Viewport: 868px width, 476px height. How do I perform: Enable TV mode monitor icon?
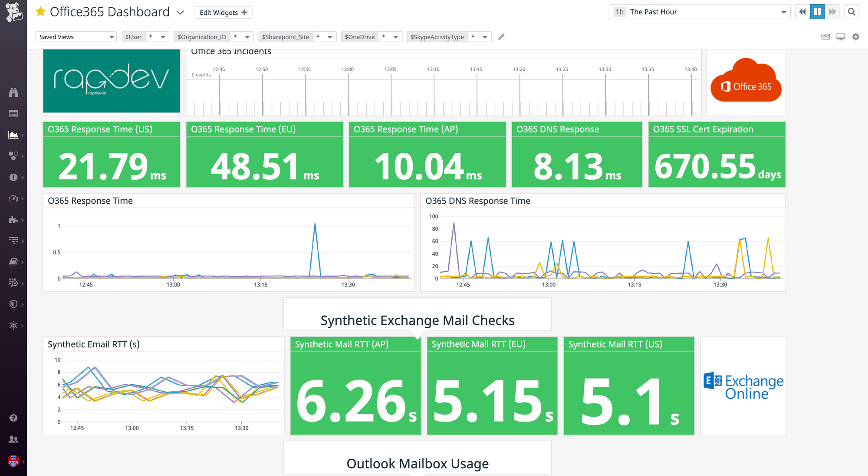(841, 37)
